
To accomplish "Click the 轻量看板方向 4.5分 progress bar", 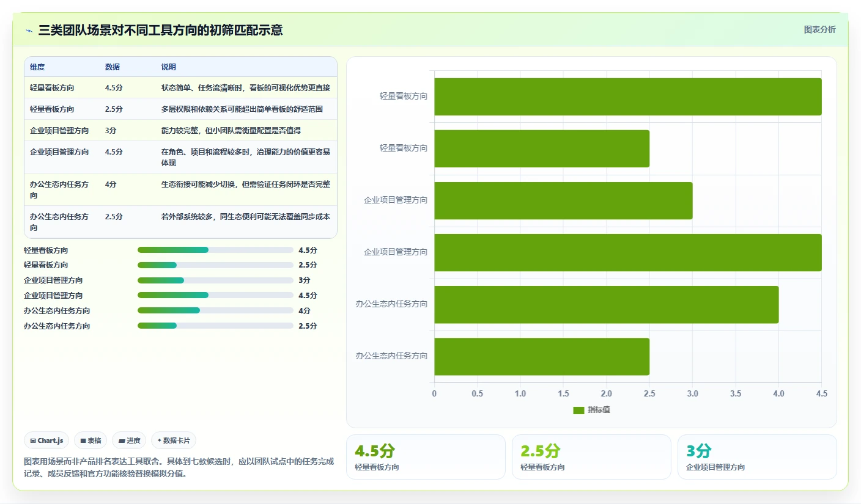I will click(x=215, y=250).
